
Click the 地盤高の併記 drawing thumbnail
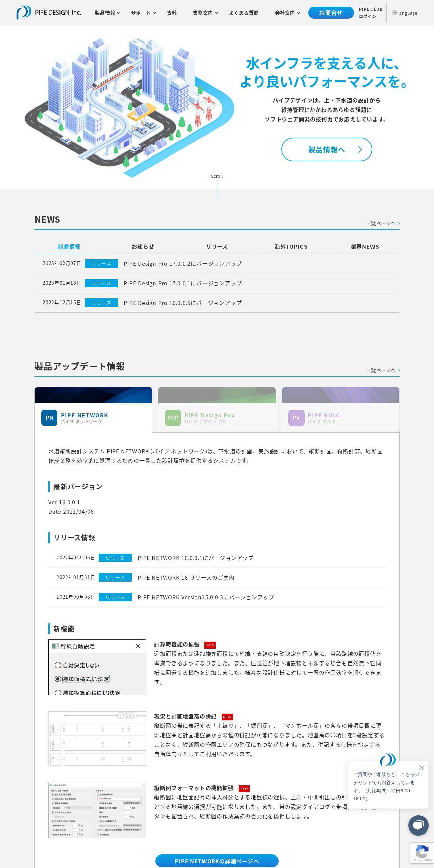tap(97, 739)
